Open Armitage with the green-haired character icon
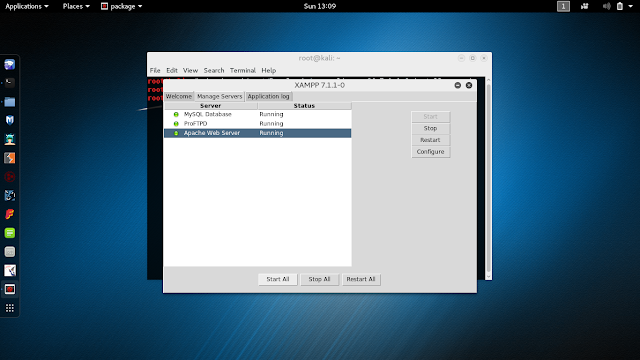The image size is (640, 360). coord(9,139)
